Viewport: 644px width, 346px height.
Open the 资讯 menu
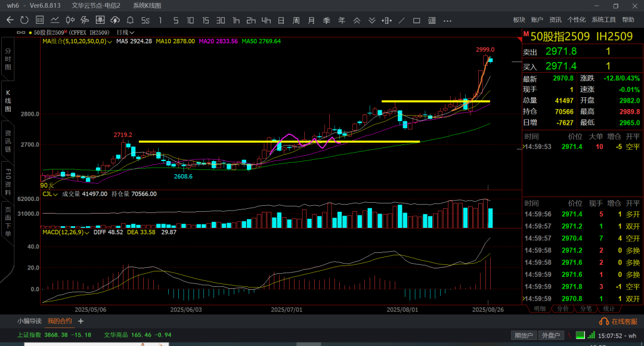(555, 20)
